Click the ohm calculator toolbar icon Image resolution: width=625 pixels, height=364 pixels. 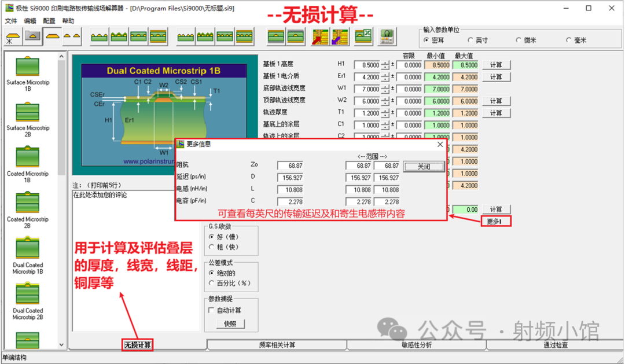(x=387, y=37)
